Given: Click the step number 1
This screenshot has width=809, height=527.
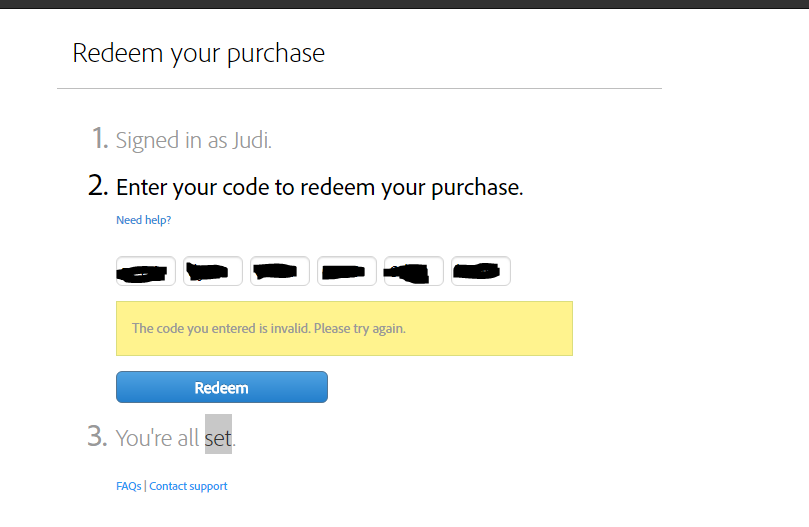Looking at the screenshot, I should point(99,139).
